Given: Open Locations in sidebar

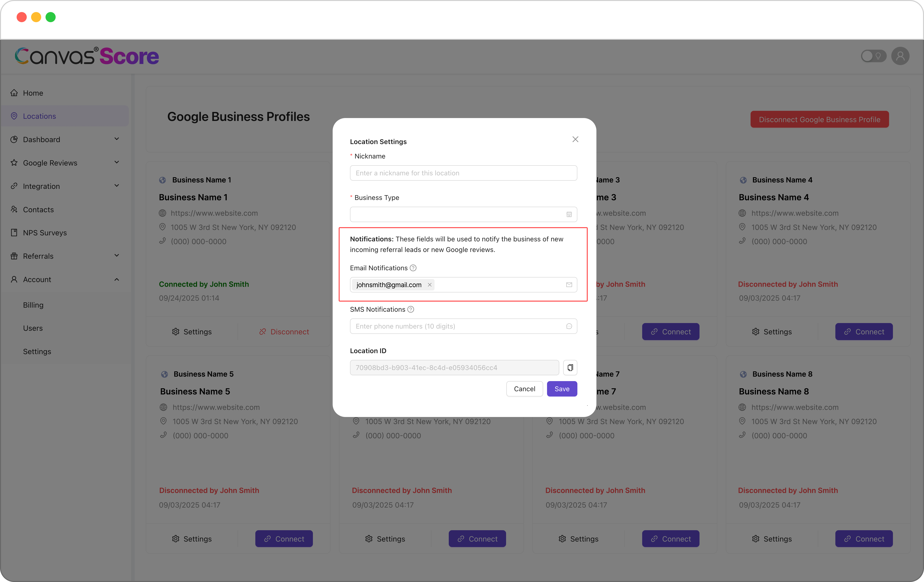Looking at the screenshot, I should (x=65, y=116).
